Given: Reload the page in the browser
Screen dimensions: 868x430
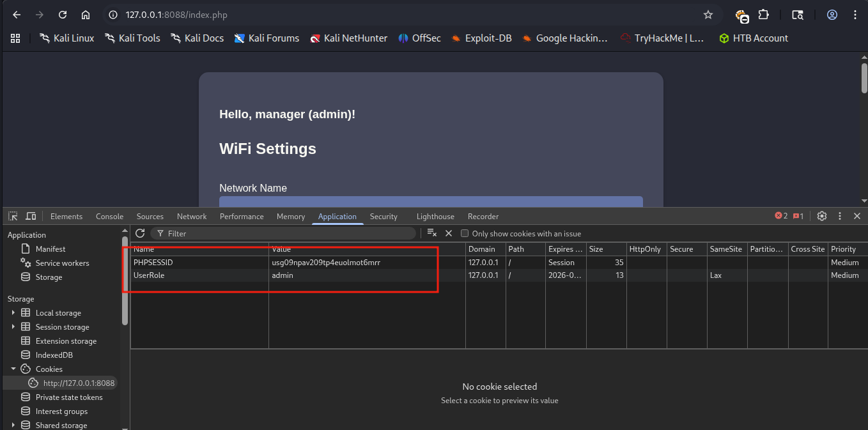Looking at the screenshot, I should coord(63,15).
